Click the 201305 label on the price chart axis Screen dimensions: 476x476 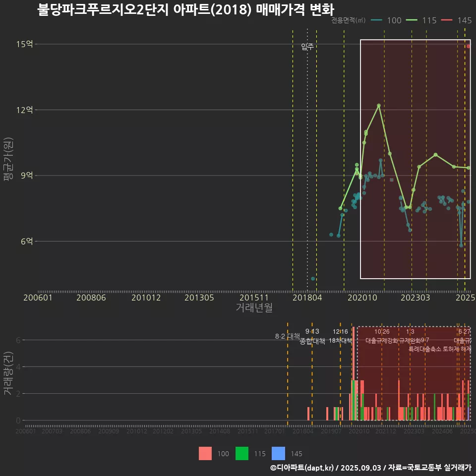pos(199,297)
